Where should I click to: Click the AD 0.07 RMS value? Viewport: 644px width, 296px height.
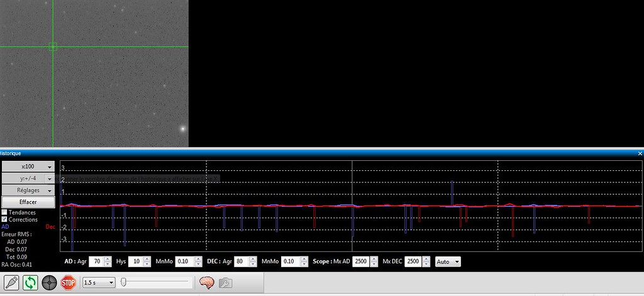17,242
